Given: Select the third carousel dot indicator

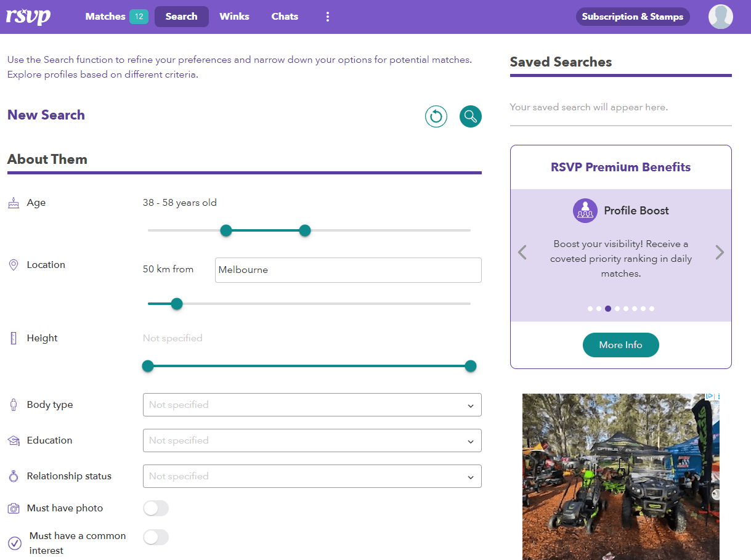Looking at the screenshot, I should [607, 308].
